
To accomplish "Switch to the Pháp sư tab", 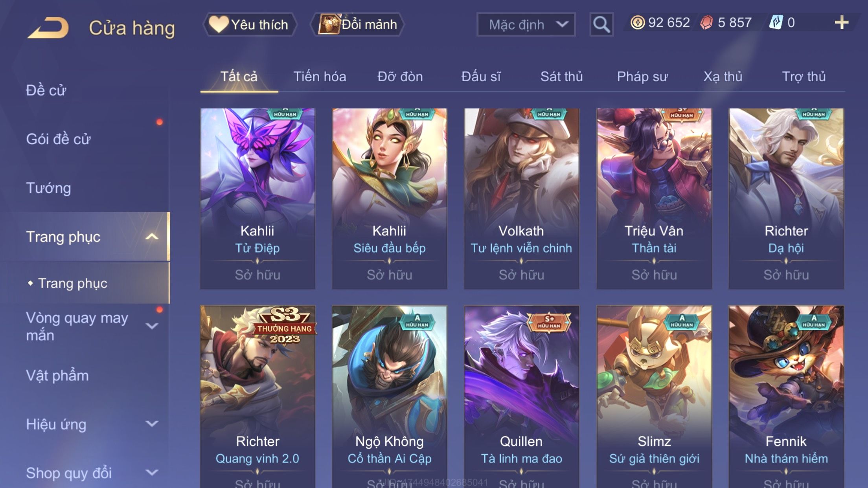I will [642, 77].
